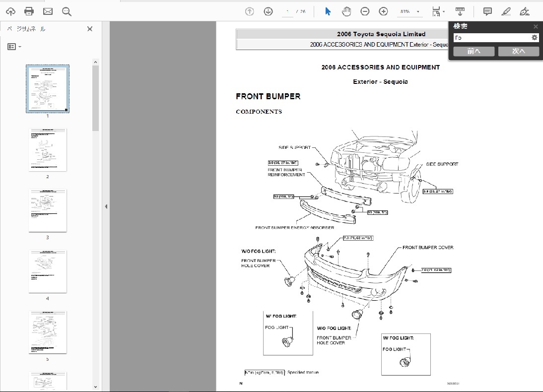Click thumbnail panel scrollbar down arrow

(96, 387)
